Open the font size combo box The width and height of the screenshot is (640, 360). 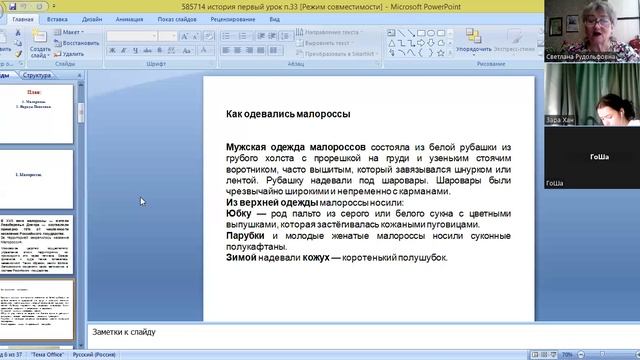[x=168, y=36]
